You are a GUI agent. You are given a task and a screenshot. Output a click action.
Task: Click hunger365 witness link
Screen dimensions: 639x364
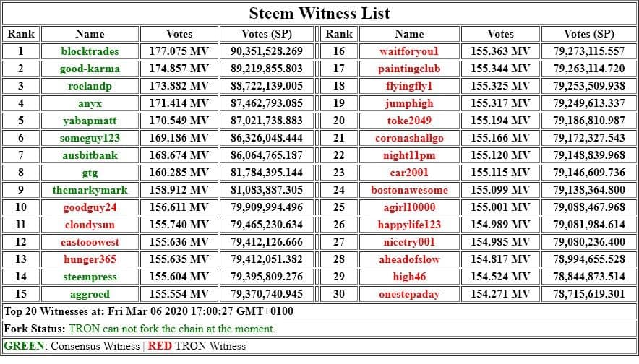click(x=90, y=259)
